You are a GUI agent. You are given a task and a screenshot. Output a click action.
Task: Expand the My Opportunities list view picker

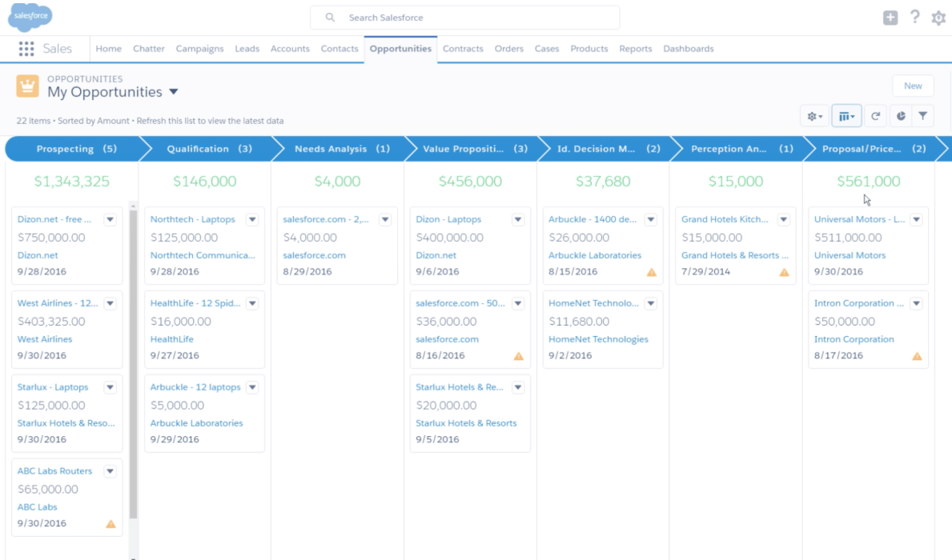174,92
